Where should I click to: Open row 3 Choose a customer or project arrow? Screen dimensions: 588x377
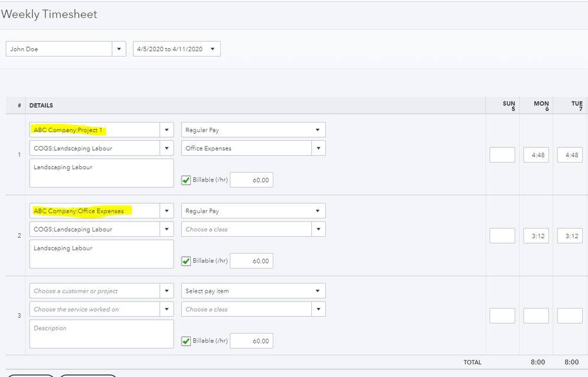[x=167, y=291]
